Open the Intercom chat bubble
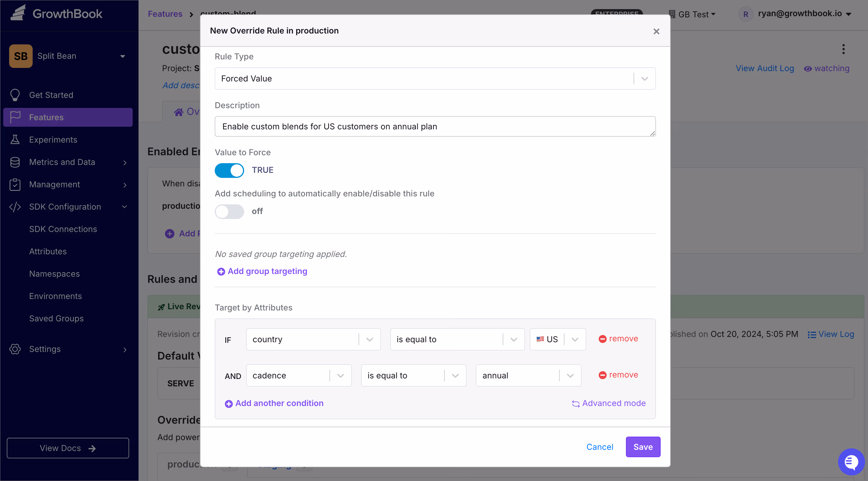Screen dimensions: 868x481 (x=851, y=462)
